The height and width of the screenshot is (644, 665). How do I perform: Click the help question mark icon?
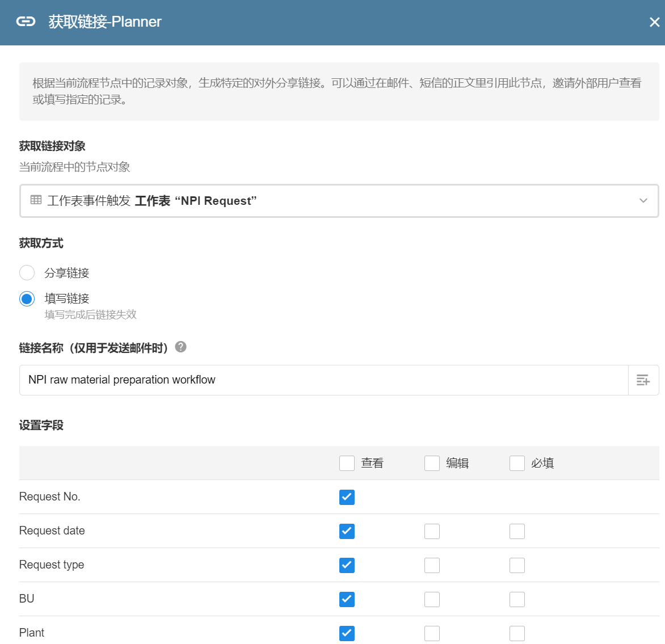coord(180,347)
